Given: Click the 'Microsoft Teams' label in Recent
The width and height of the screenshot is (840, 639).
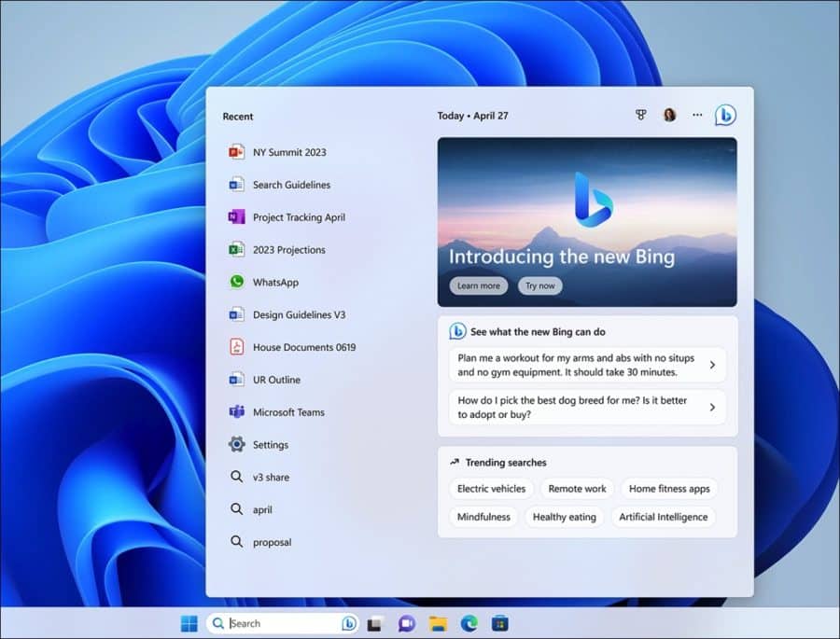Looking at the screenshot, I should (288, 412).
